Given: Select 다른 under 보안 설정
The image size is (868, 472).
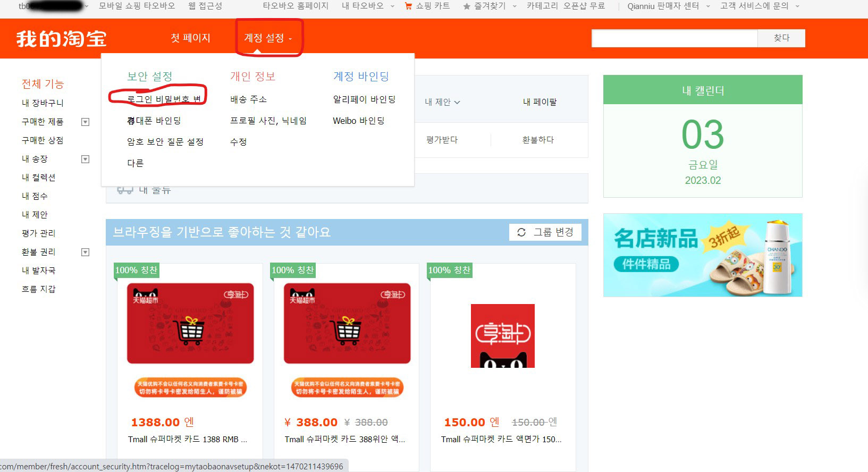Looking at the screenshot, I should tap(135, 163).
